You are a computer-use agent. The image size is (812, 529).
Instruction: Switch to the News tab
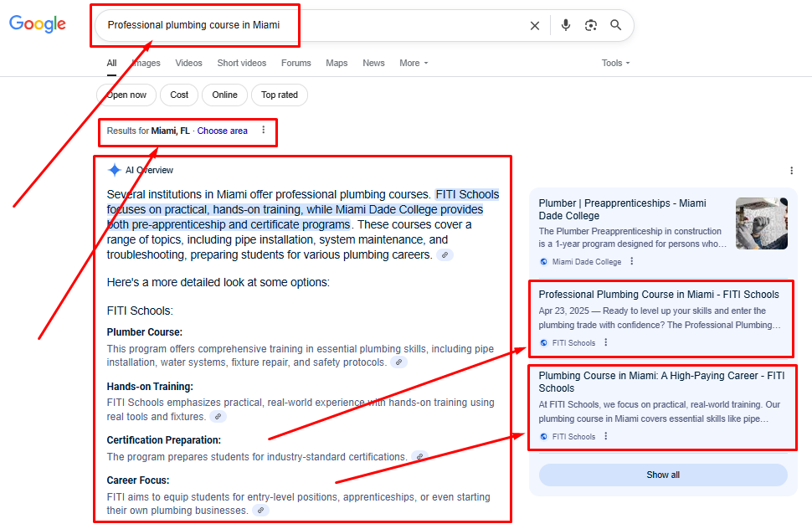(373, 63)
